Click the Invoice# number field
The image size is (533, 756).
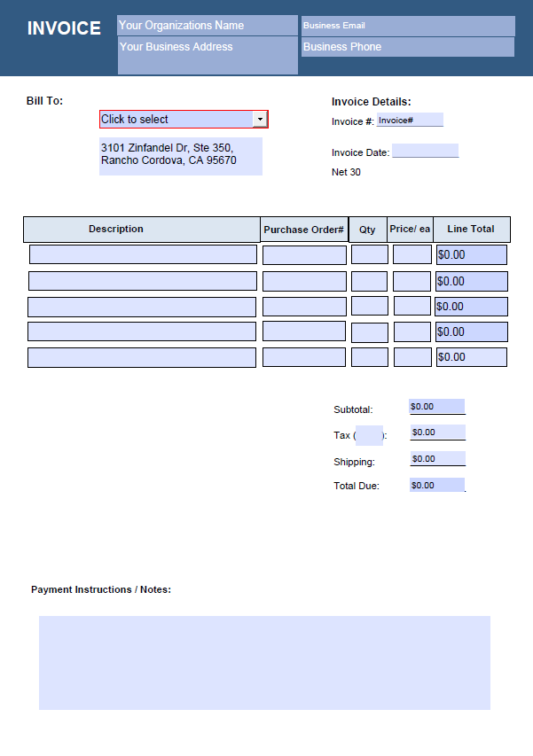click(x=410, y=120)
